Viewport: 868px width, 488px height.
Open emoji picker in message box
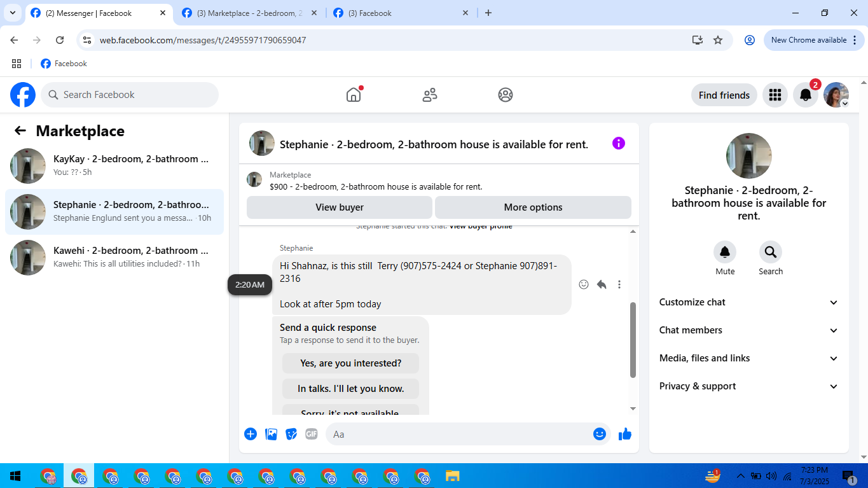(x=599, y=434)
